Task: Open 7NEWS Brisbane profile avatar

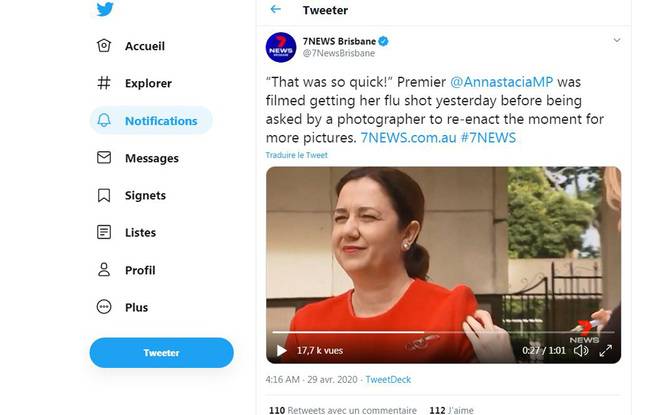Action: tap(280, 47)
